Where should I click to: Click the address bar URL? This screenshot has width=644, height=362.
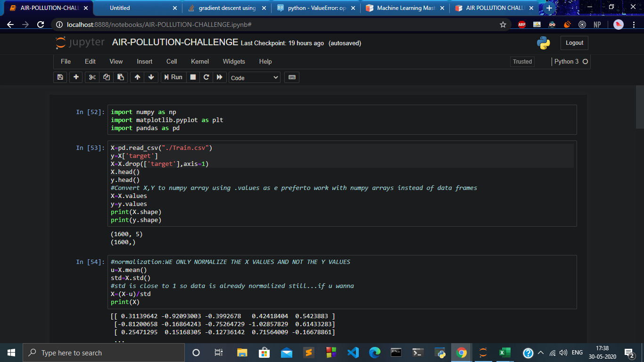click(159, 25)
